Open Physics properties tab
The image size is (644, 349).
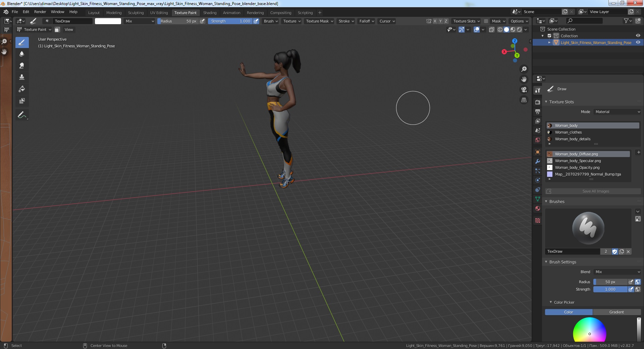pyautogui.click(x=538, y=180)
